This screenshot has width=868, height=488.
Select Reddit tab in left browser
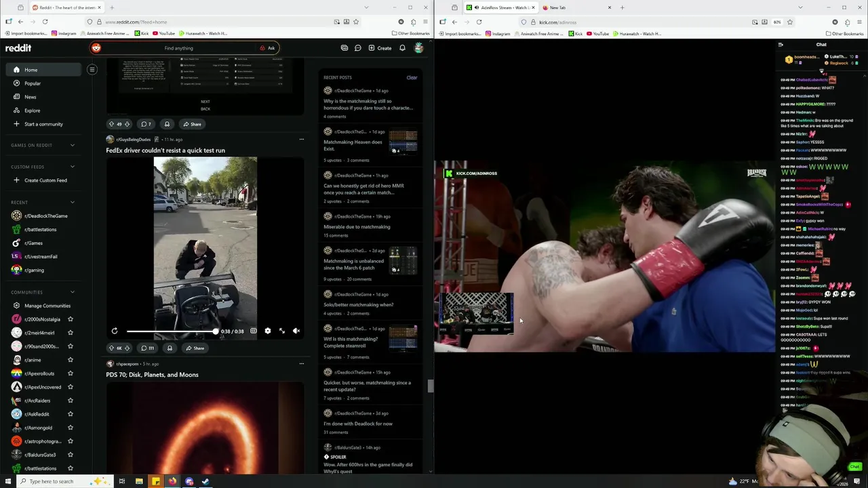[66, 7]
